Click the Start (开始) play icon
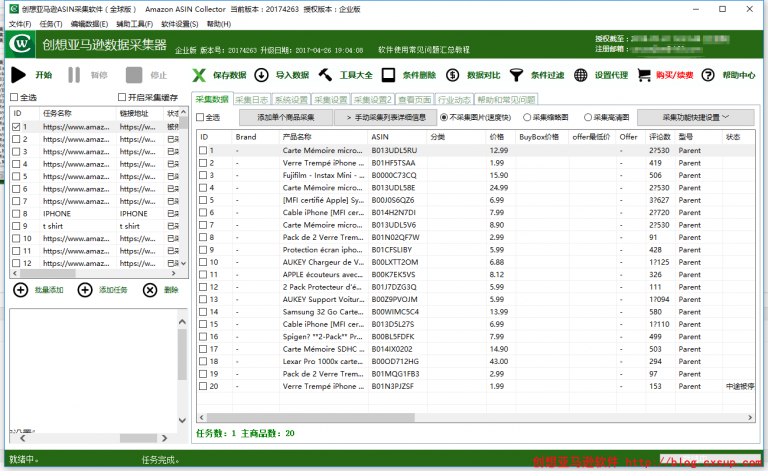This screenshot has width=768, height=471. [x=19, y=75]
